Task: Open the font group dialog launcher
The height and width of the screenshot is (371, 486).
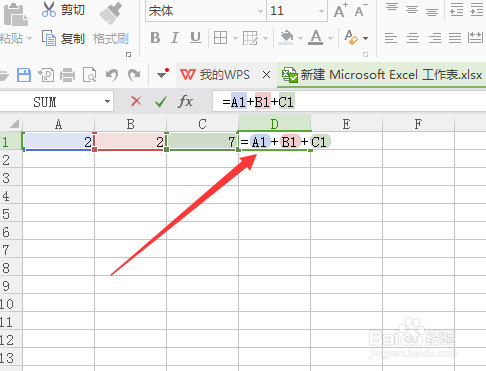Action: point(366,54)
